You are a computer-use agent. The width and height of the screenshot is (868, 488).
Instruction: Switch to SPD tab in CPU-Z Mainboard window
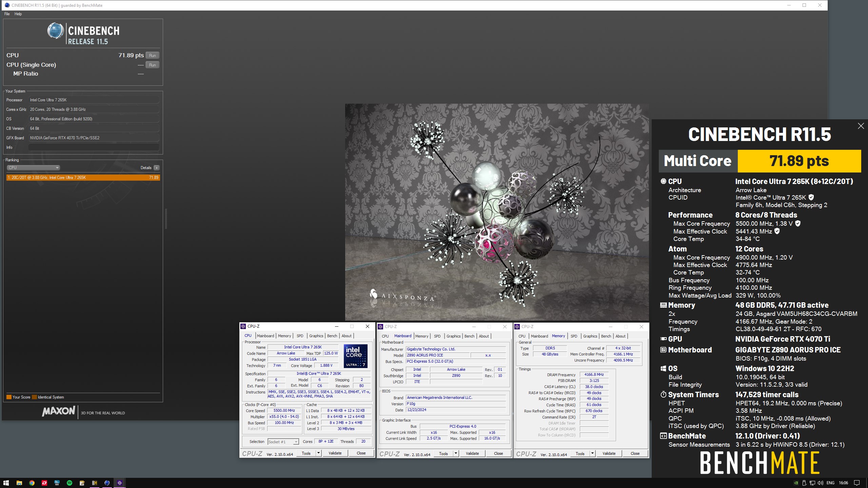click(437, 336)
